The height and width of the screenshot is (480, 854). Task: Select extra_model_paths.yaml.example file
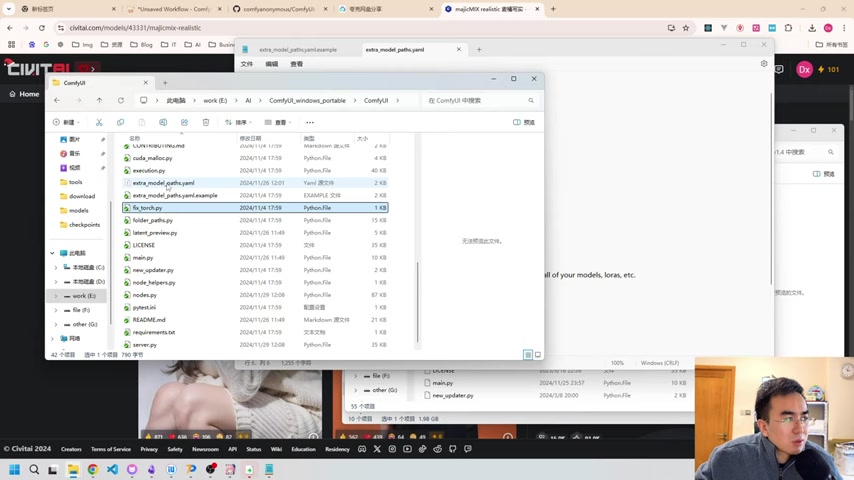pyautogui.click(x=255, y=195)
